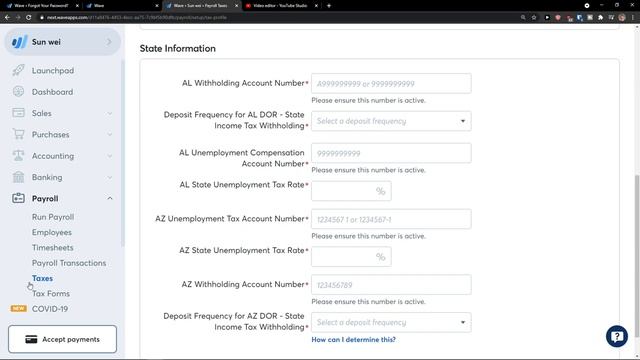This screenshot has width=640, height=360.
Task: Select Taxes in Payroll submenu
Action: 42,278
